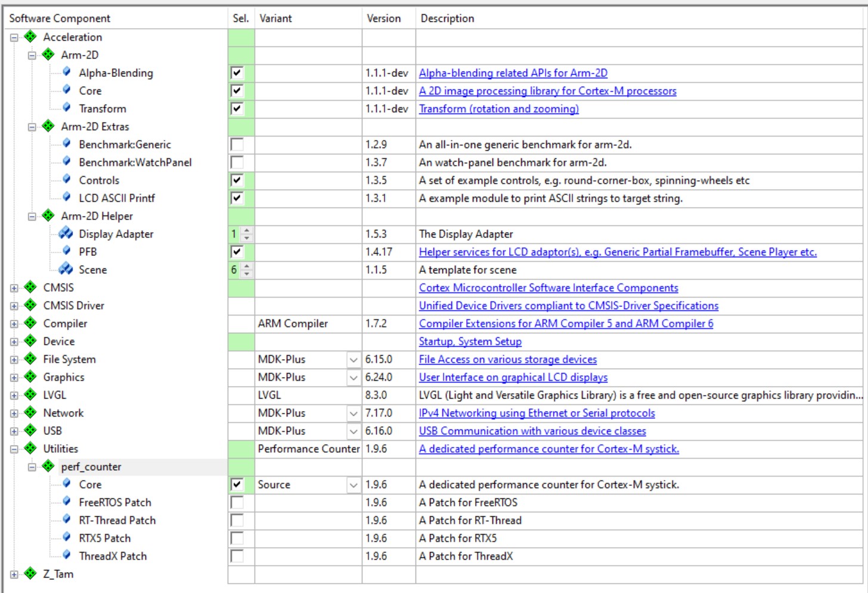Click the Utilities green diamond icon
868x593 pixels.
pos(30,449)
